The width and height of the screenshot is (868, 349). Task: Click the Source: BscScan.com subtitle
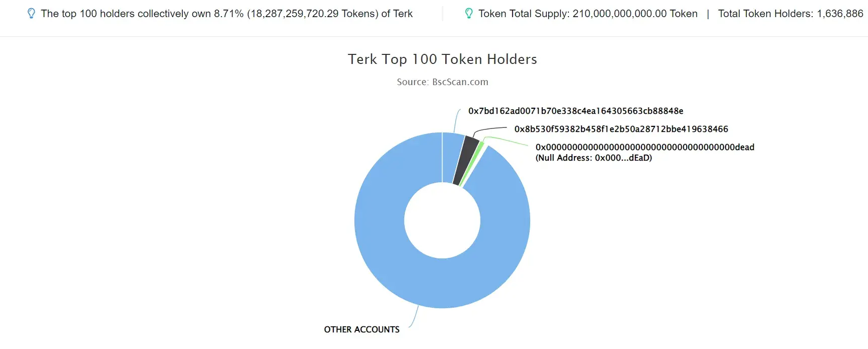tap(442, 82)
